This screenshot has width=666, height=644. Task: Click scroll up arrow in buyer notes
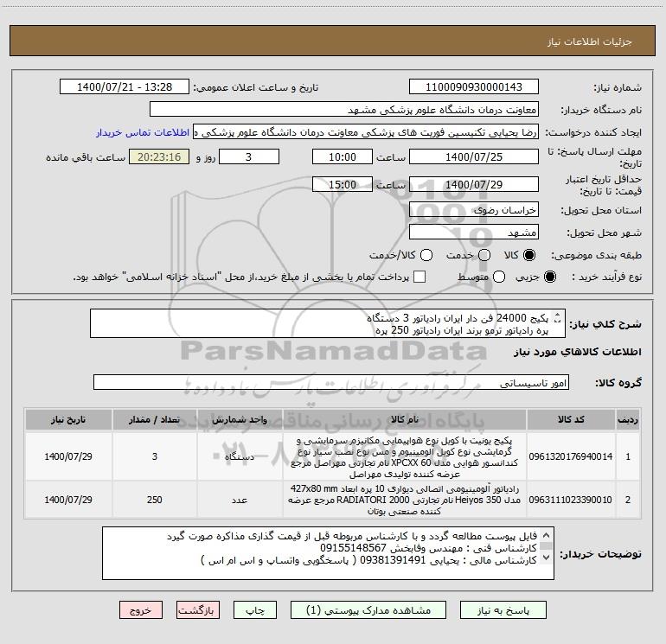pyautogui.click(x=547, y=535)
